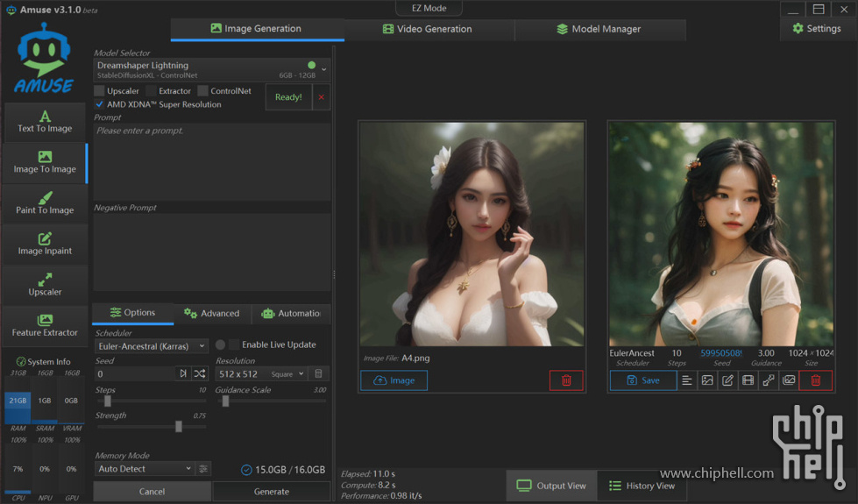Send output to feature extractor icon
The height and width of the screenshot is (504, 858).
click(789, 380)
